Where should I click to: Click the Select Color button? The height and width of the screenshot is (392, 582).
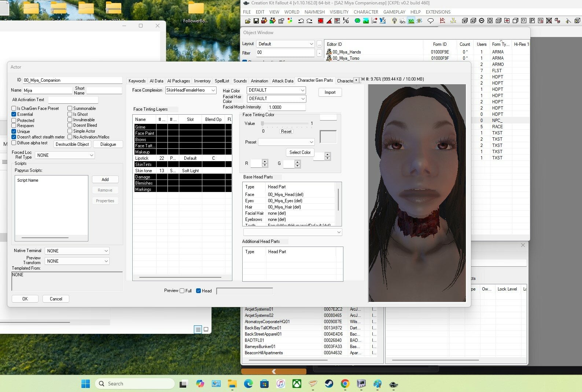[300, 152]
